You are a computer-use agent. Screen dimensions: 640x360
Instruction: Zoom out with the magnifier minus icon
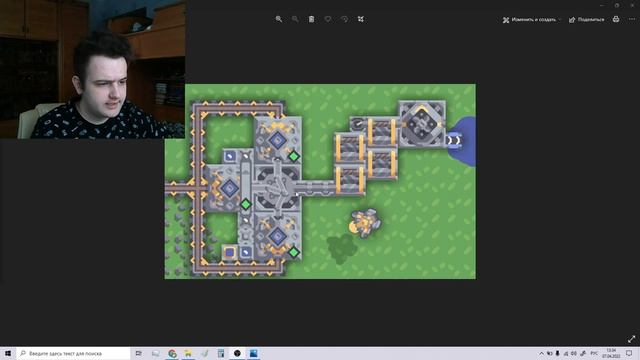(x=295, y=19)
